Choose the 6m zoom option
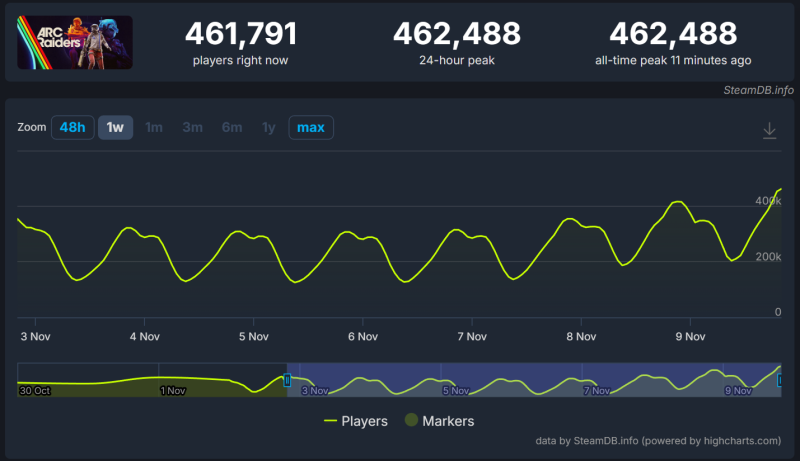The width and height of the screenshot is (800, 461). point(232,127)
